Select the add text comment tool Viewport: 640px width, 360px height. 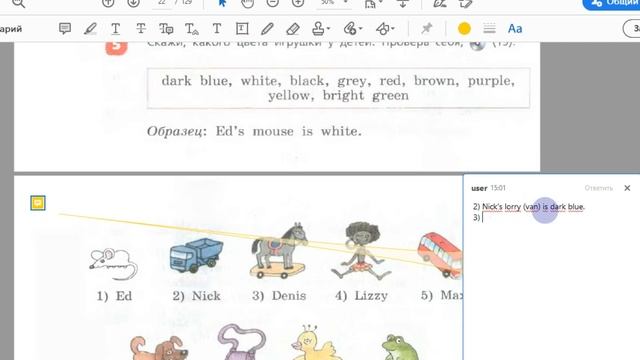click(217, 29)
